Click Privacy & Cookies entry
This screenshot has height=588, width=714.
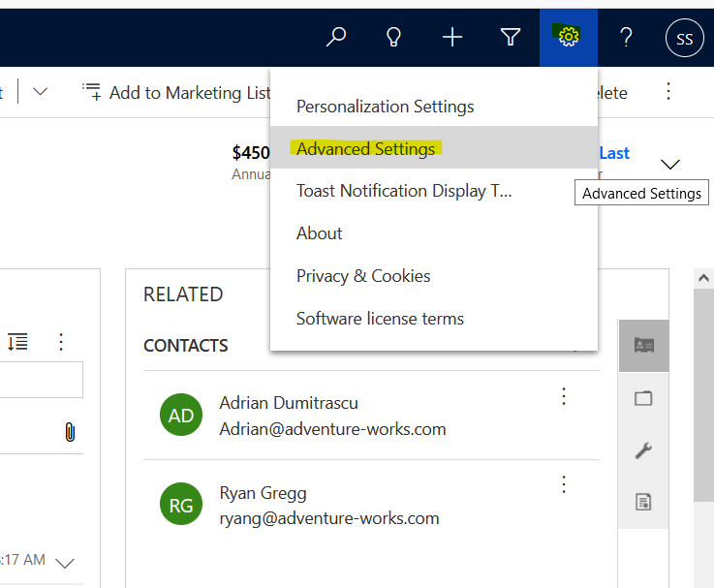[x=363, y=276]
